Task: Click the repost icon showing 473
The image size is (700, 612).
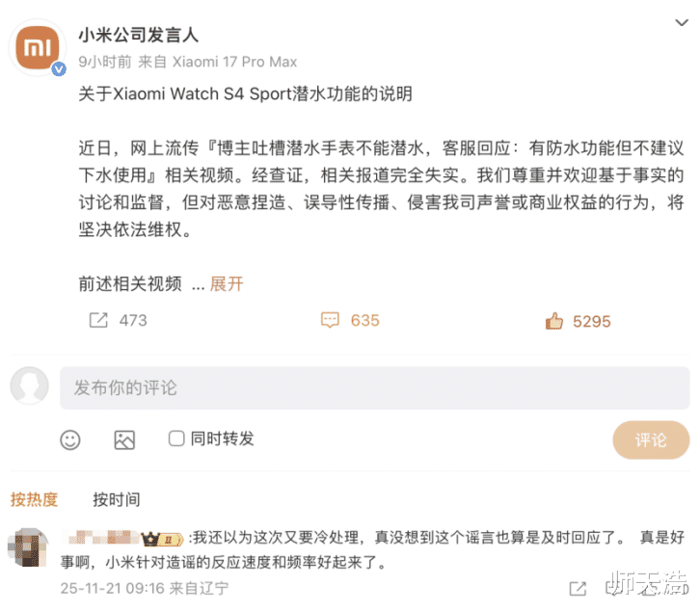Action: coord(98,320)
